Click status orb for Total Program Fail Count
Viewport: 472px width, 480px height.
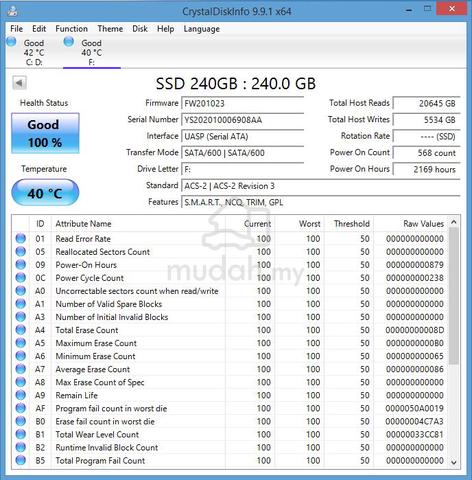[x=21, y=460]
